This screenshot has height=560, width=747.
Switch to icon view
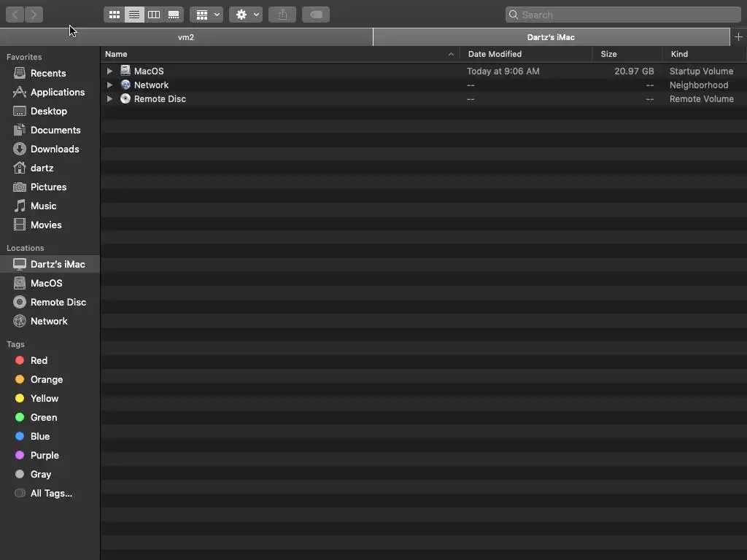115,15
